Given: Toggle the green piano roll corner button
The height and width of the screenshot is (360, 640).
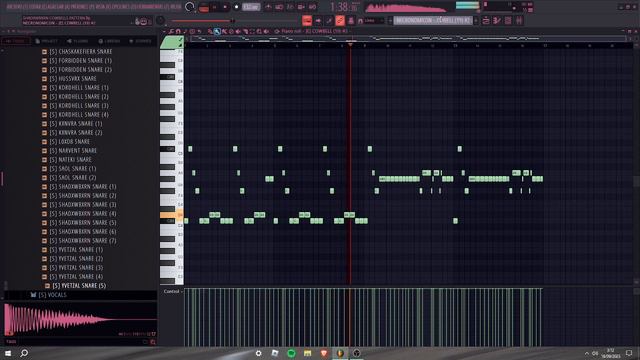Looking at the screenshot, I should 171,42.
